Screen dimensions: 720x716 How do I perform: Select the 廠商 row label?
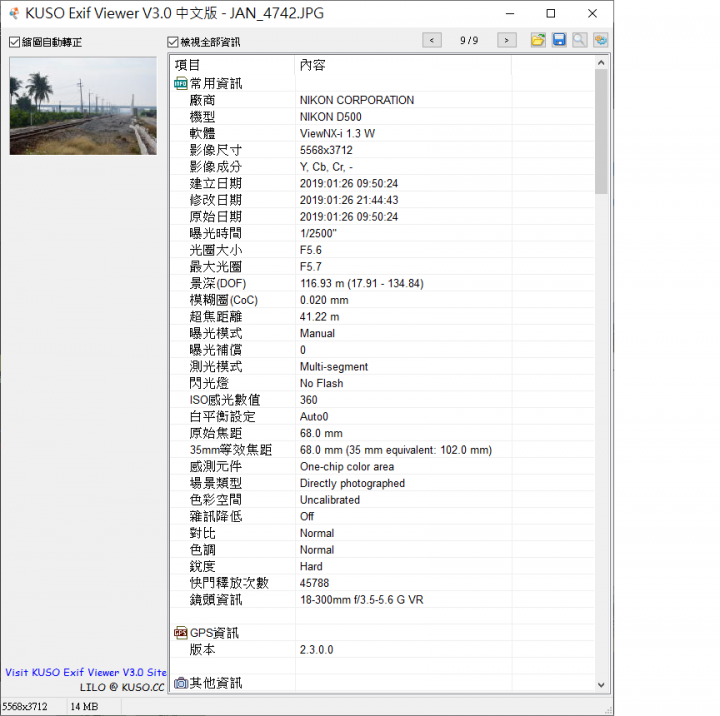click(x=202, y=100)
